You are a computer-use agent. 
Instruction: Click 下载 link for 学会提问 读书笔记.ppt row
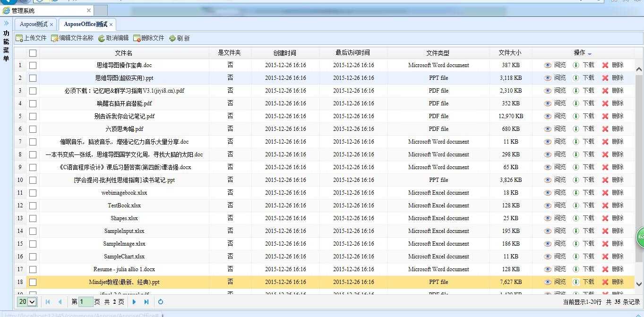(588, 180)
